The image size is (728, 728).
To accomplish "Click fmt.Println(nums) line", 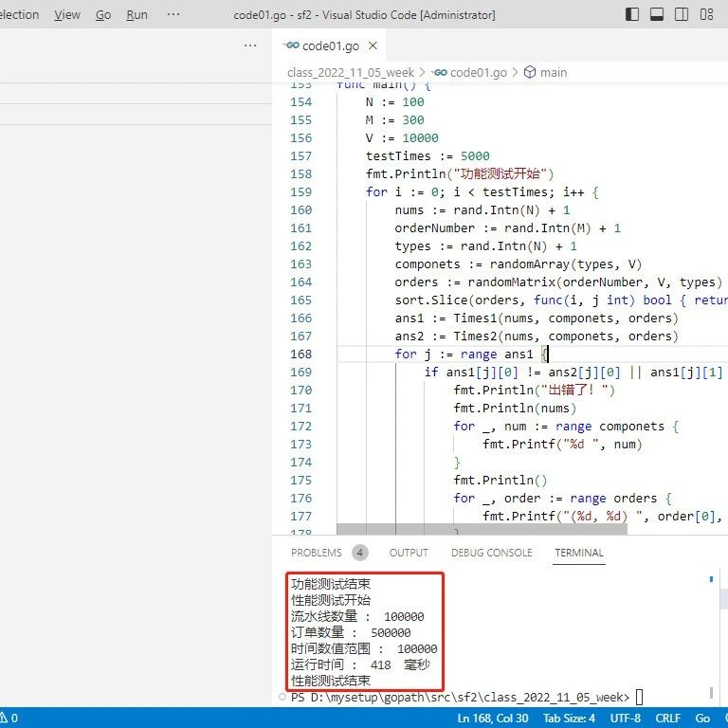I will [x=515, y=409].
